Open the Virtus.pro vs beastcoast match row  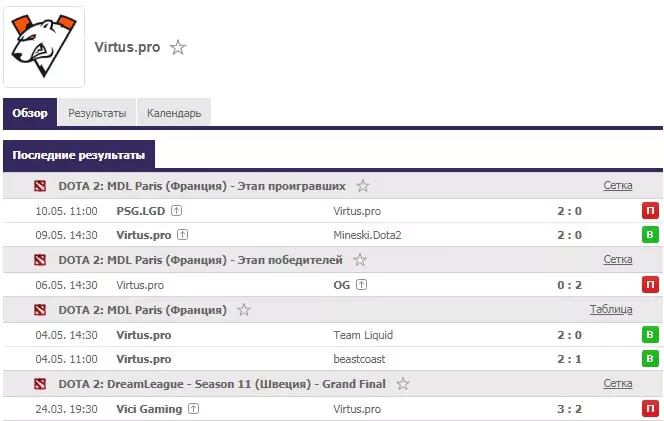pos(333,359)
